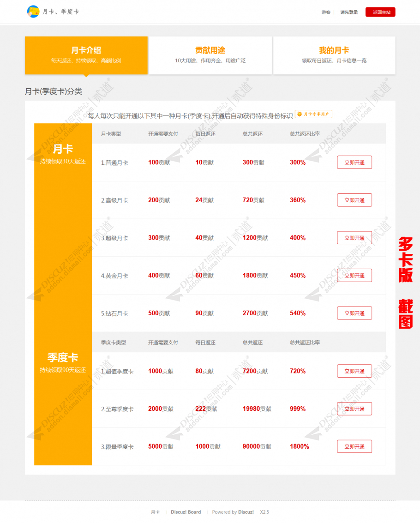Click the 400% return rate value
This screenshot has width=420, height=523.
pos(298,238)
